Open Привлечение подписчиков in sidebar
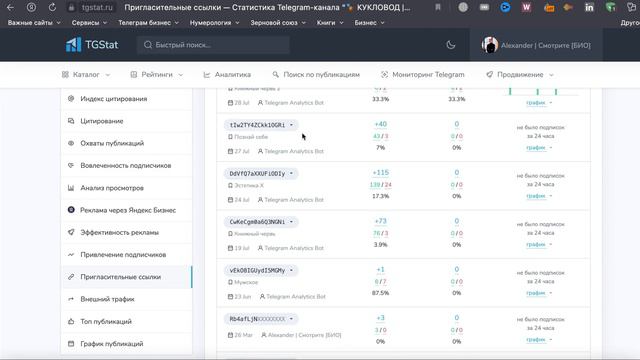The width and height of the screenshot is (640, 360). (127, 255)
